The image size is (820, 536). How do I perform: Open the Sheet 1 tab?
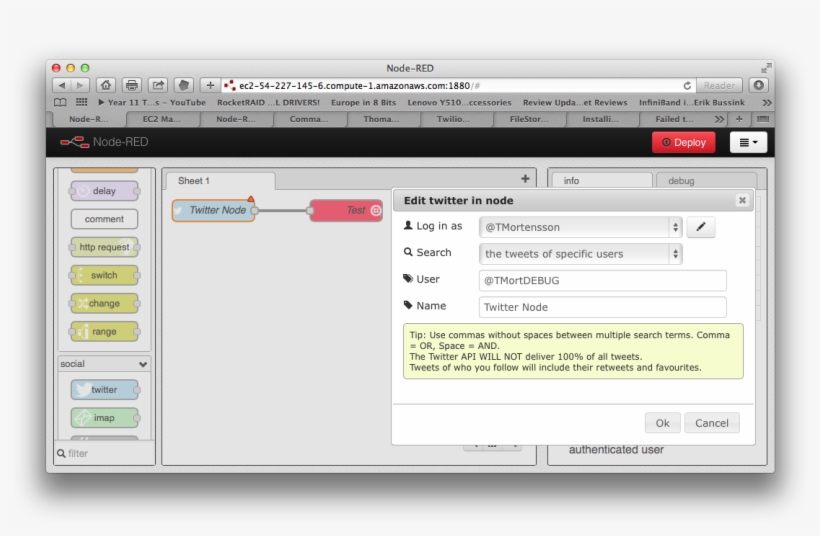point(221,181)
